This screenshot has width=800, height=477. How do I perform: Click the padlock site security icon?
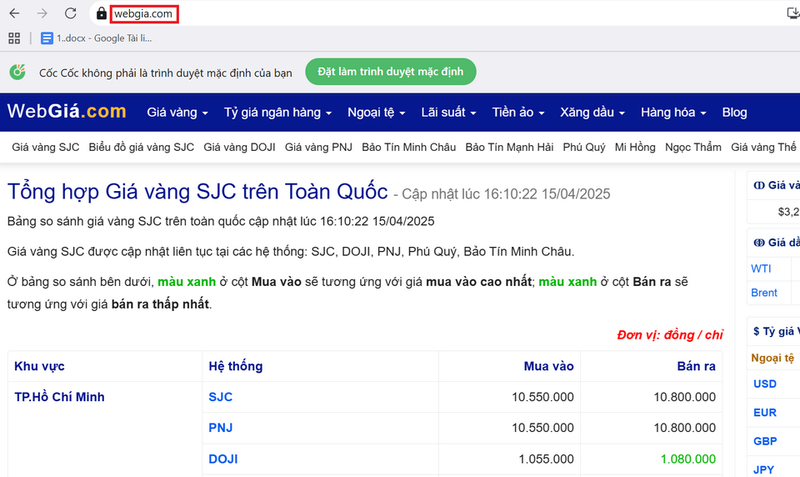click(102, 13)
